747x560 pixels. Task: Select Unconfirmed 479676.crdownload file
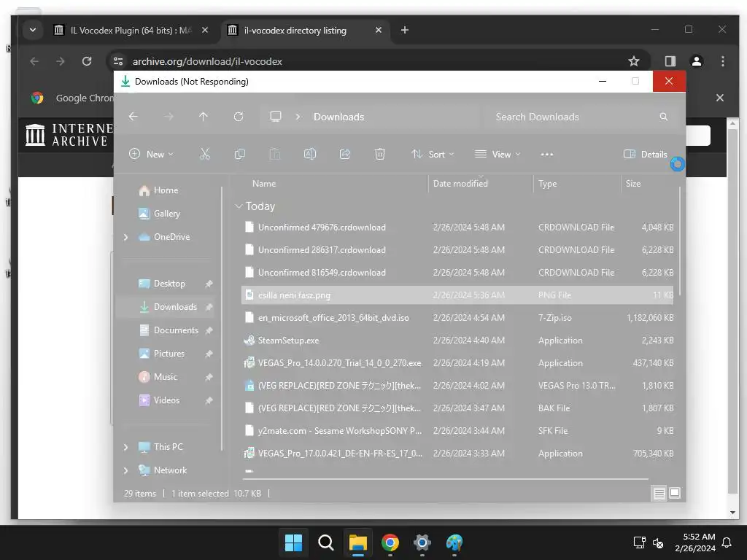(457, 227)
